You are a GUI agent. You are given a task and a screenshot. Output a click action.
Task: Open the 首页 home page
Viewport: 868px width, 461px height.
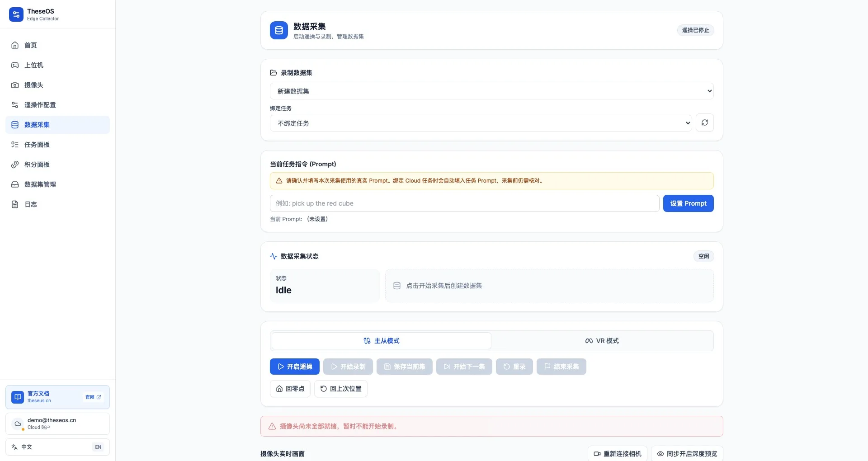[57, 45]
